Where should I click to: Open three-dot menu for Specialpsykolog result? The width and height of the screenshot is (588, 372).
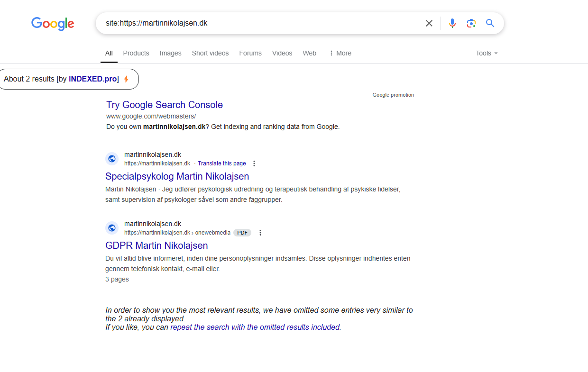click(x=254, y=163)
